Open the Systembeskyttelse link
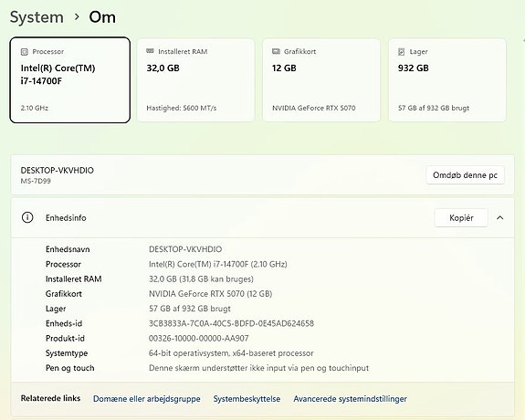This screenshot has height=420, width=525. [x=247, y=399]
